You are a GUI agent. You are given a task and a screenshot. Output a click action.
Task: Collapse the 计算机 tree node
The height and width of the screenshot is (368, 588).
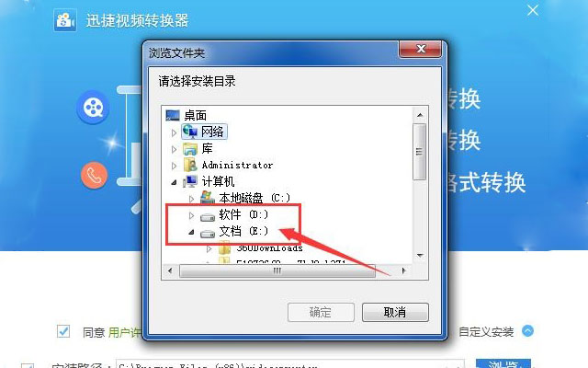click(174, 182)
